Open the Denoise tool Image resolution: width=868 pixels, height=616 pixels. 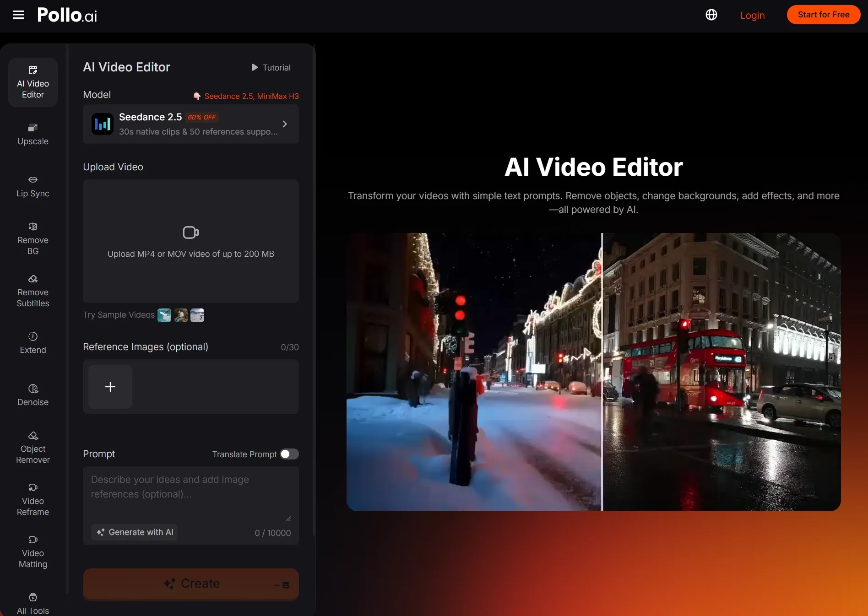33,395
